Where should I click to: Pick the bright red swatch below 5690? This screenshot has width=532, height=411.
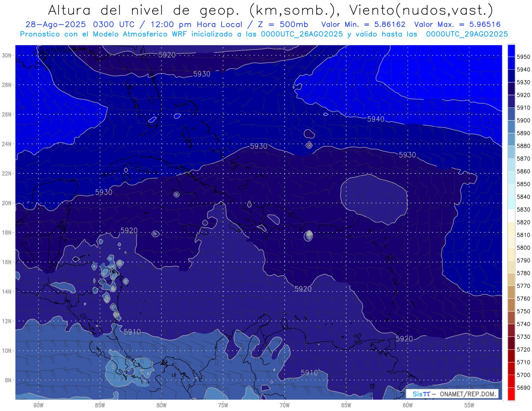(511, 394)
